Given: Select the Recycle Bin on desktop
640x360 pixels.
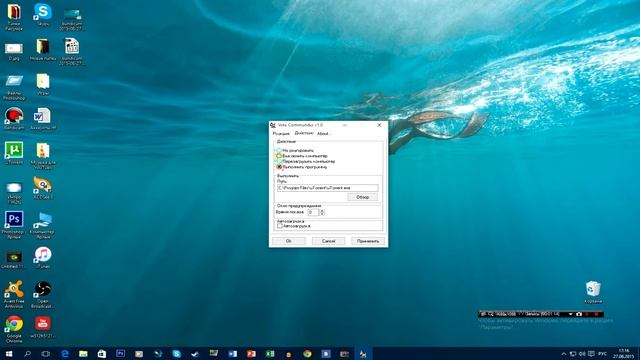Looking at the screenshot, I should click(x=593, y=291).
